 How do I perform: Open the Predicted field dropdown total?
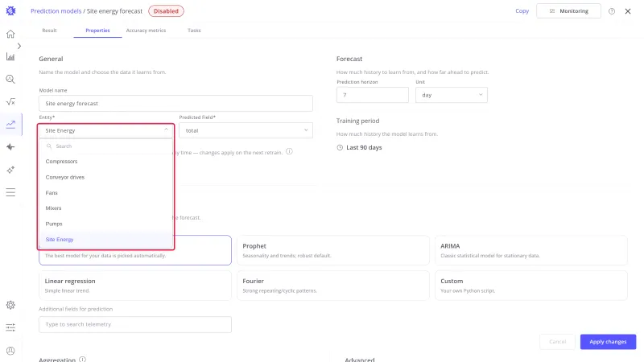pos(246,130)
